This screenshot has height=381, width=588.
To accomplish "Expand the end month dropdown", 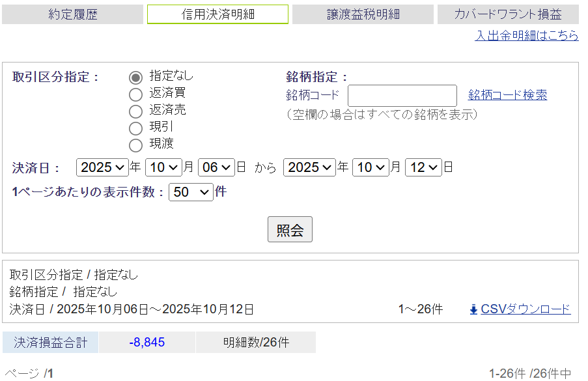I will coord(371,167).
